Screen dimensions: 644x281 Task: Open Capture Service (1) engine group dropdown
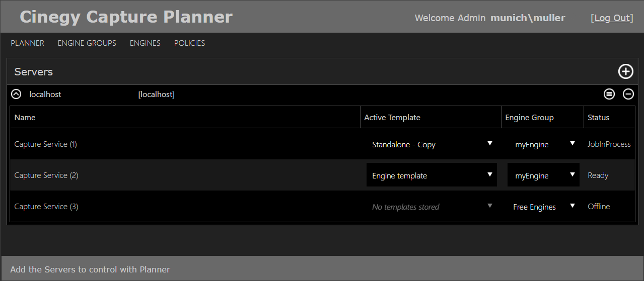543,144
